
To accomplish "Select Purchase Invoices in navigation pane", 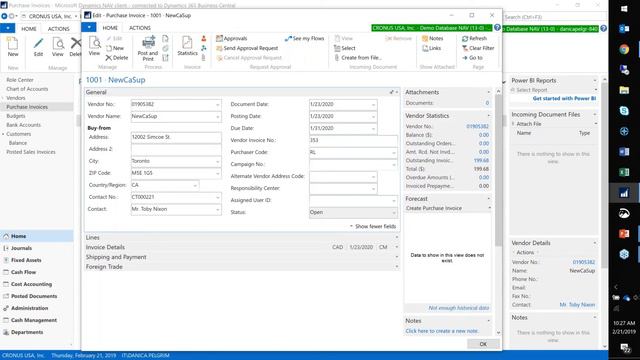I will tap(27, 107).
